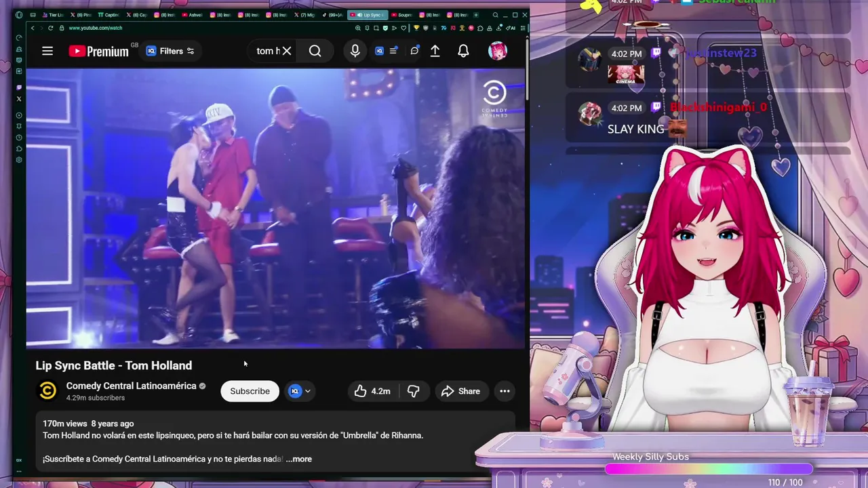This screenshot has height=488, width=868.
Task: Open the Opera menu logo
Action: [x=19, y=15]
